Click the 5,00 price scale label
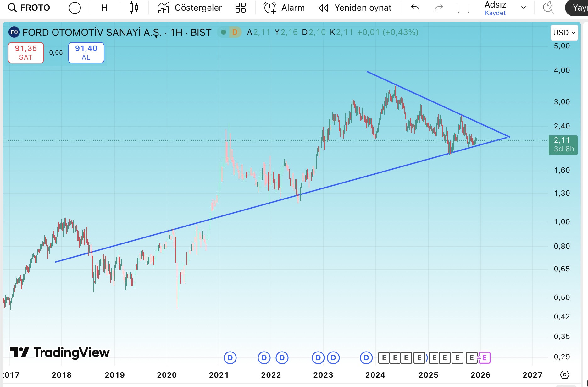 562,46
